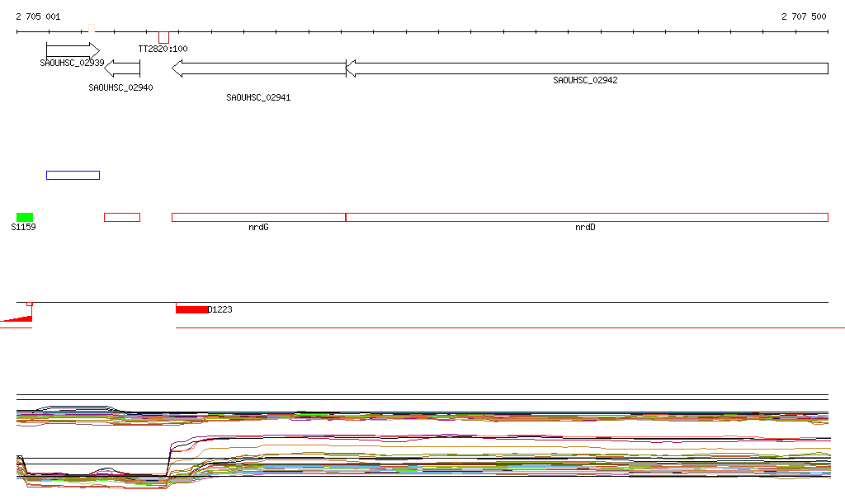Click the start coordinate 2 705 001
Image resolution: width=845 pixels, height=504 pixels.
click(x=38, y=16)
